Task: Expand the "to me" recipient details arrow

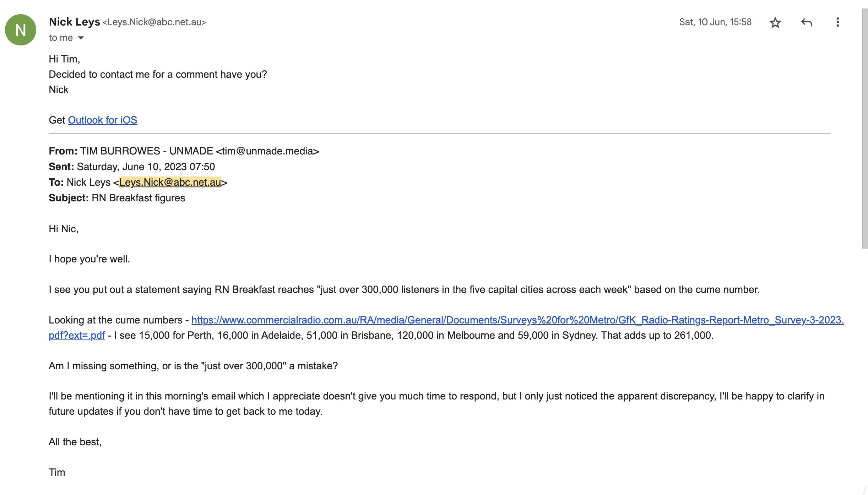Action: 81,38
